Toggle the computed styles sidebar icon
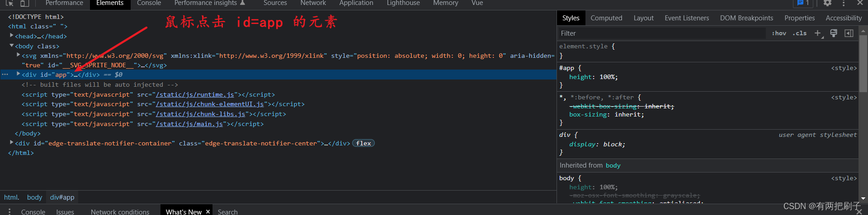This screenshot has height=215, width=868. click(x=849, y=33)
